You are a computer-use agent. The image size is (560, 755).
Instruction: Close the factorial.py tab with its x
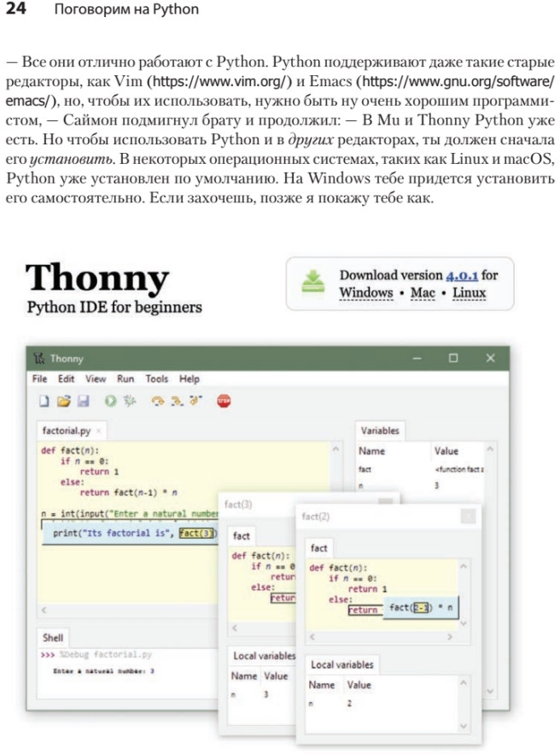[98, 432]
